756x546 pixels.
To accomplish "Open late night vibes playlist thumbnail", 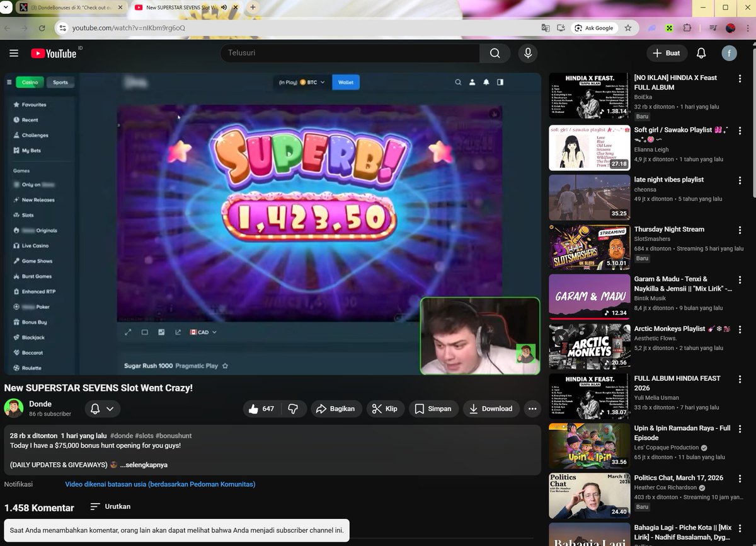I will (590, 197).
